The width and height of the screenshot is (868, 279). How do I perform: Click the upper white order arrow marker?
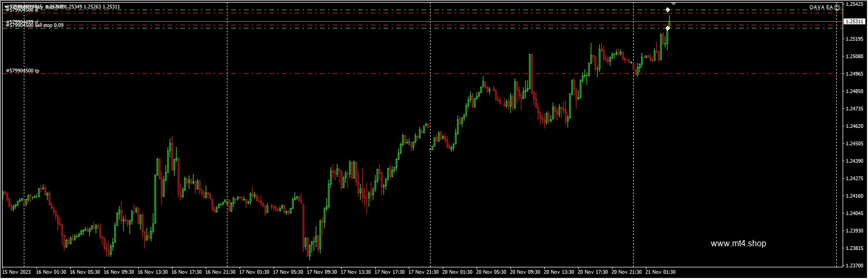point(668,10)
